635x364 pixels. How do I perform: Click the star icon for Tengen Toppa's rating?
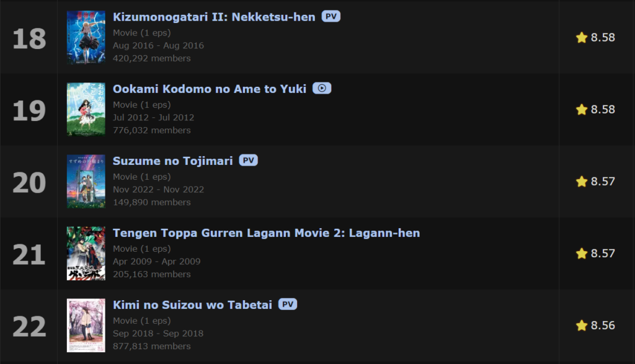coord(582,254)
